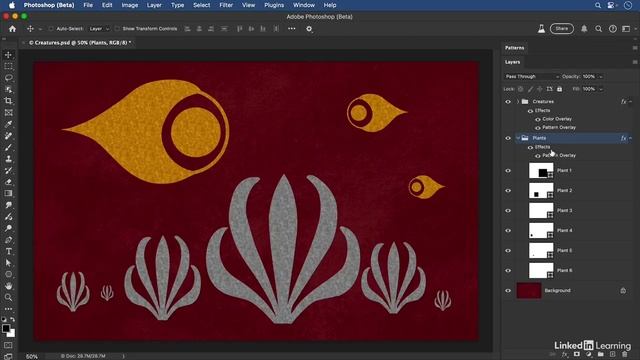This screenshot has height=360, width=640.
Task: Select the Lasso tool
Action: point(8,78)
